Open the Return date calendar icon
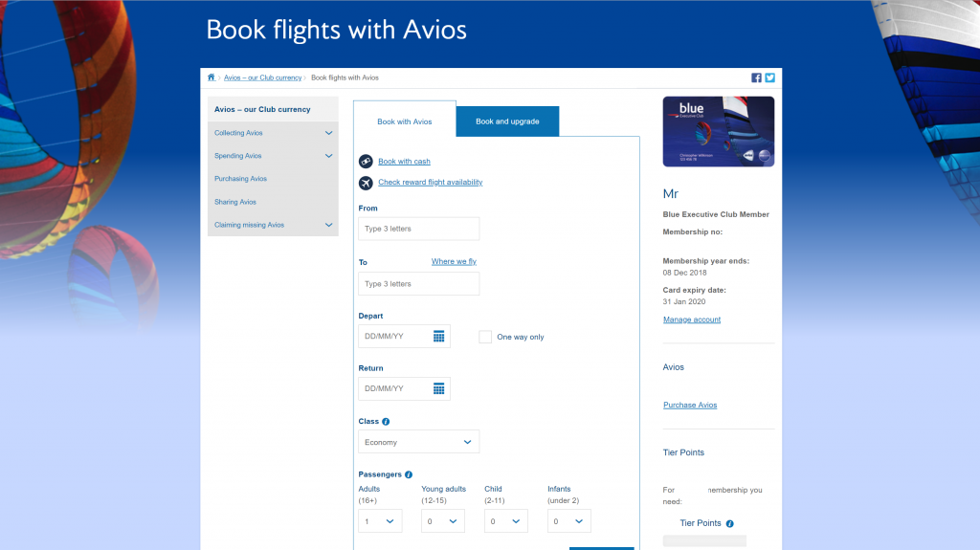The width and height of the screenshot is (980, 550). [x=438, y=388]
